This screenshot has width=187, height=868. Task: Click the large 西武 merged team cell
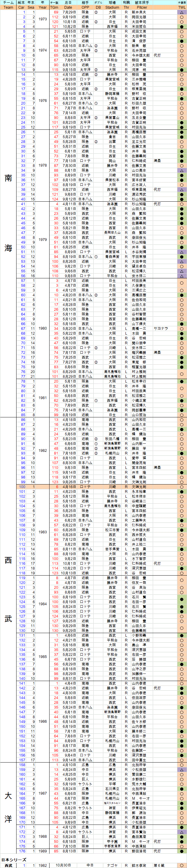click(8, 590)
